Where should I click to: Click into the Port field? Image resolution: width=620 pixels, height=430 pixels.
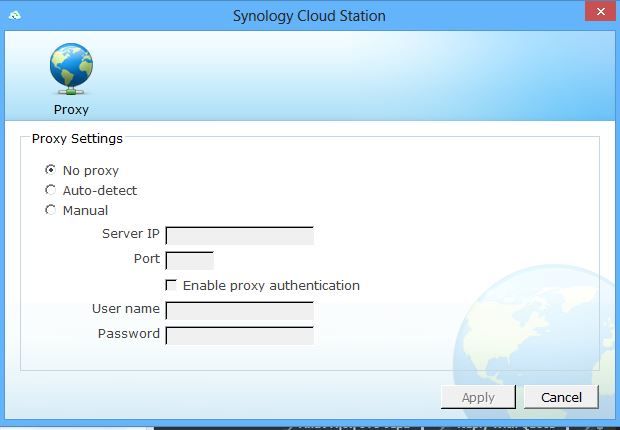click(x=189, y=261)
